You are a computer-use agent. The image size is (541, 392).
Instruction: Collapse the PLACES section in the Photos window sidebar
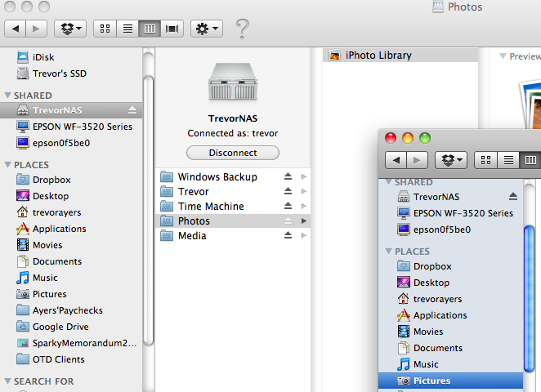pyautogui.click(x=7, y=165)
